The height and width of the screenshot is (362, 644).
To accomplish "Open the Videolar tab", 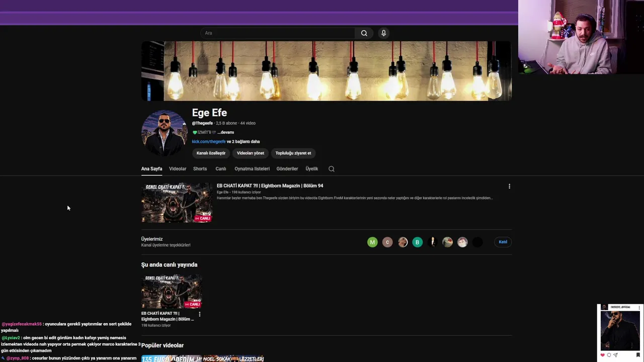I will [178, 169].
